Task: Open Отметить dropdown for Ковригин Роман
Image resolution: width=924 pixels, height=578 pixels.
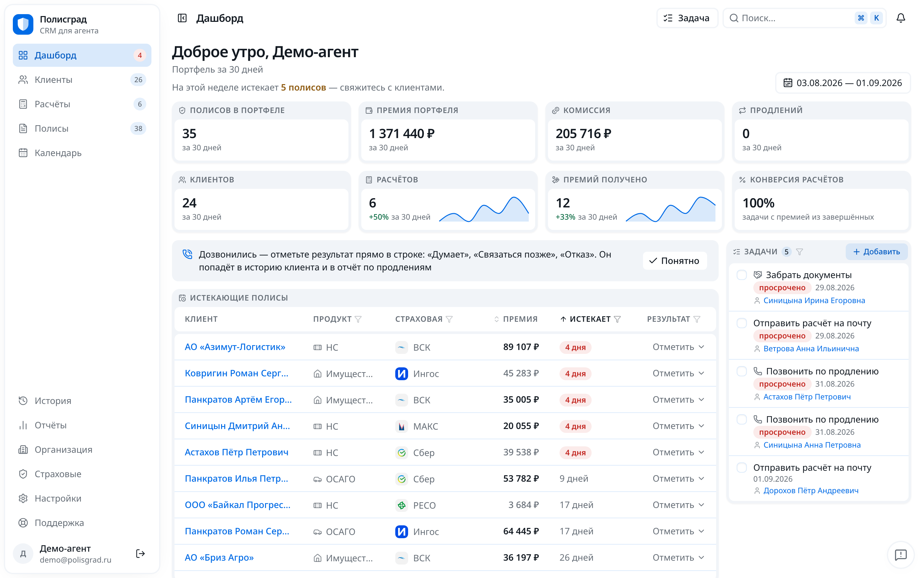Action: (678, 373)
